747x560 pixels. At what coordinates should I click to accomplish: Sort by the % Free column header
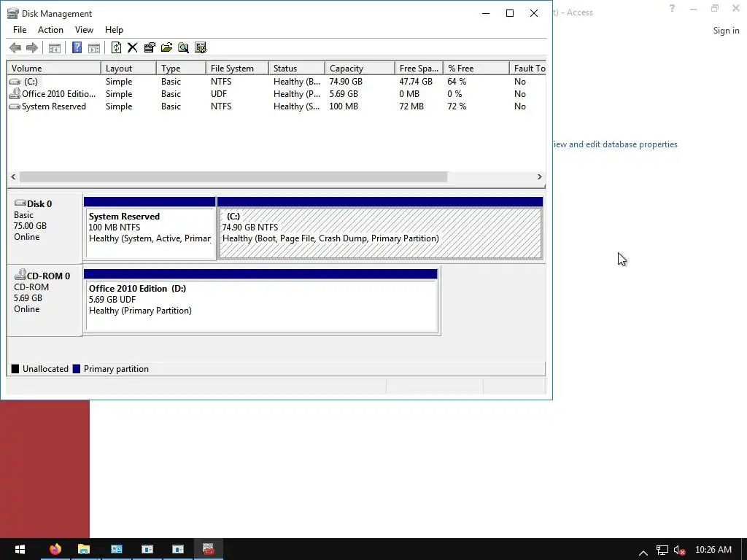(476, 68)
